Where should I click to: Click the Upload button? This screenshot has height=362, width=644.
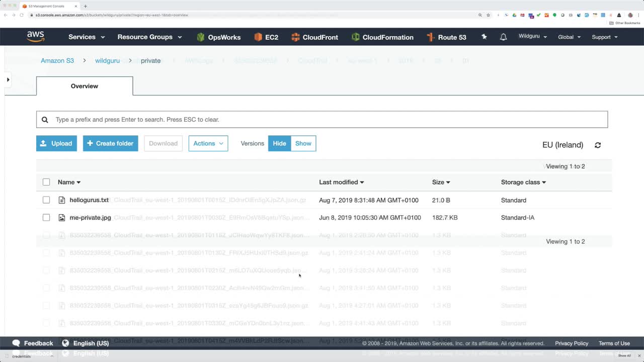pyautogui.click(x=56, y=143)
